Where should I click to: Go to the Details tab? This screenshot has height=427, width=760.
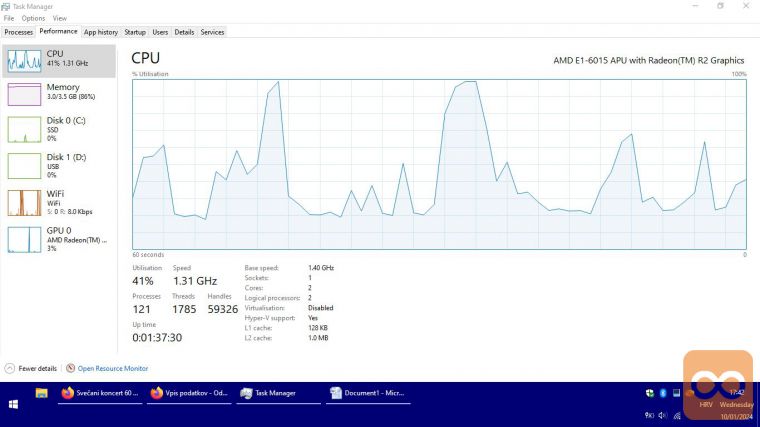[184, 32]
